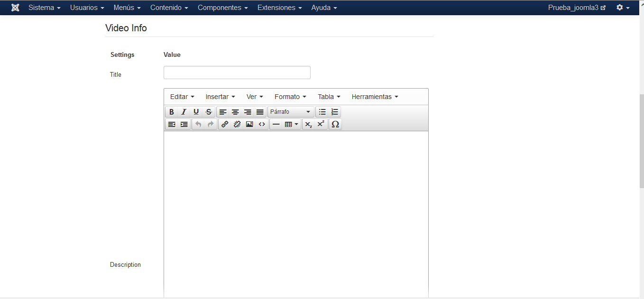Screen dimensions: 644x299
Task: Click the Title input field
Action: pos(237,72)
